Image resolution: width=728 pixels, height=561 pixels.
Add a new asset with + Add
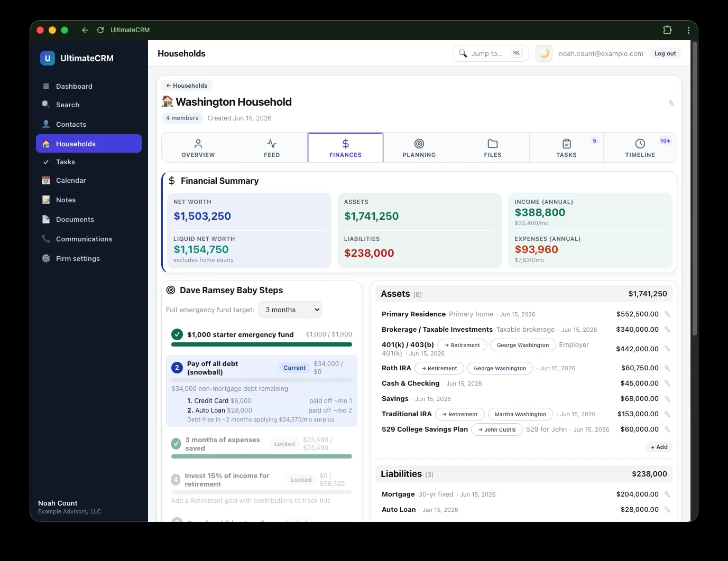pos(659,447)
